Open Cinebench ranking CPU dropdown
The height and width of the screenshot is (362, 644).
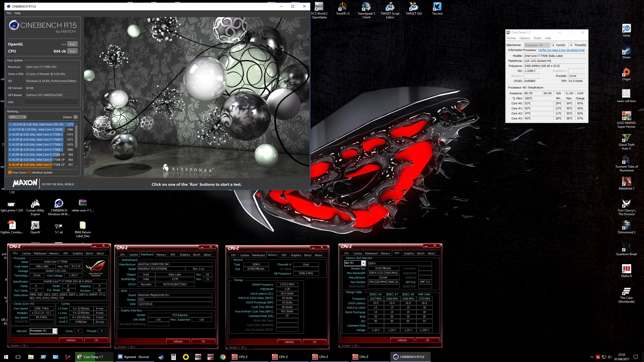(17, 117)
